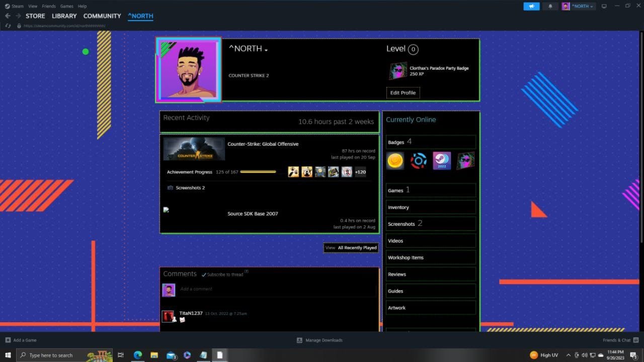644x362 pixels.
Task: Toggle Subscribe to thread checkbox
Action: 204,275
